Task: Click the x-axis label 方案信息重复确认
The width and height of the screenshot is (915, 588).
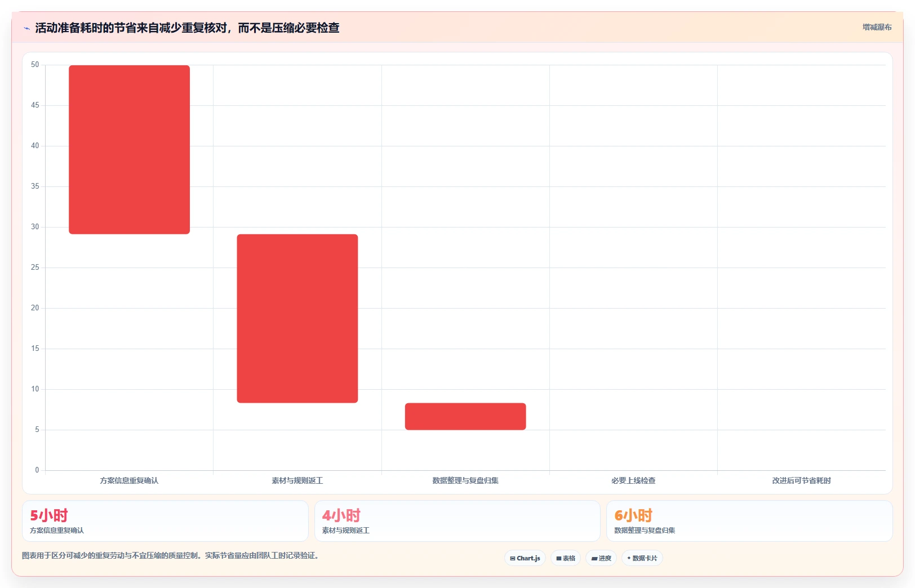Action: [x=129, y=480]
